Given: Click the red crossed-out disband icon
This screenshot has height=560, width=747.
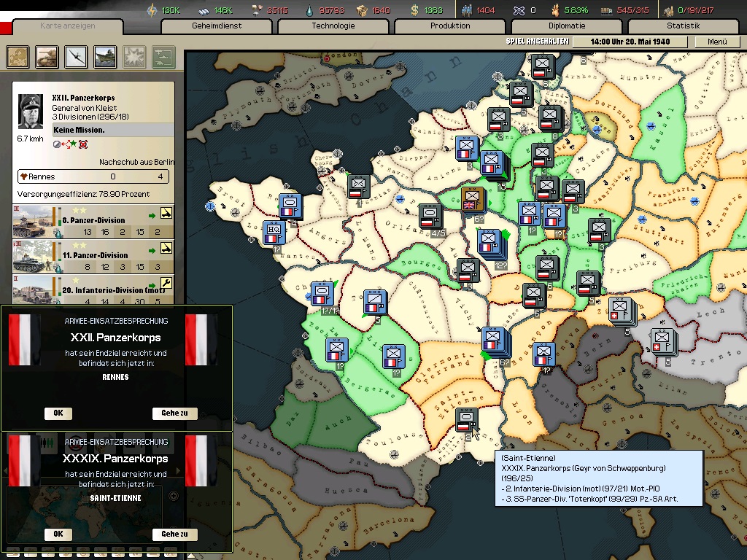Looking at the screenshot, I should (83, 144).
